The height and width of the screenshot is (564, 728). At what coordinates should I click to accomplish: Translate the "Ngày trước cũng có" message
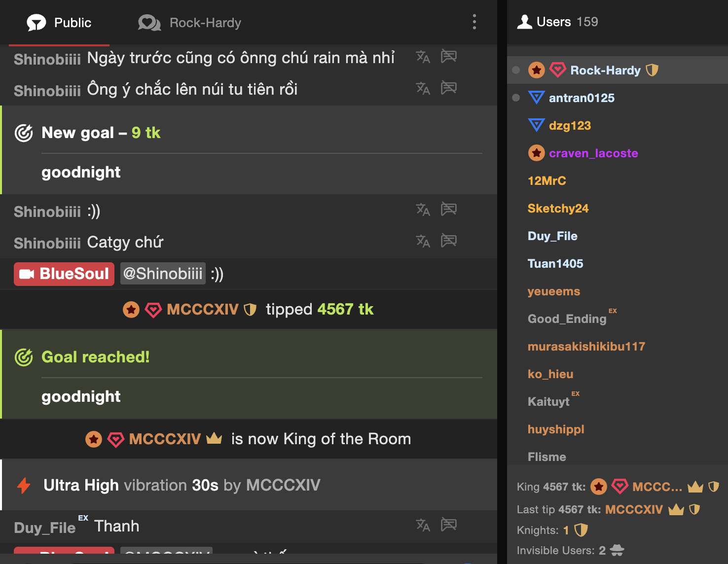point(423,57)
